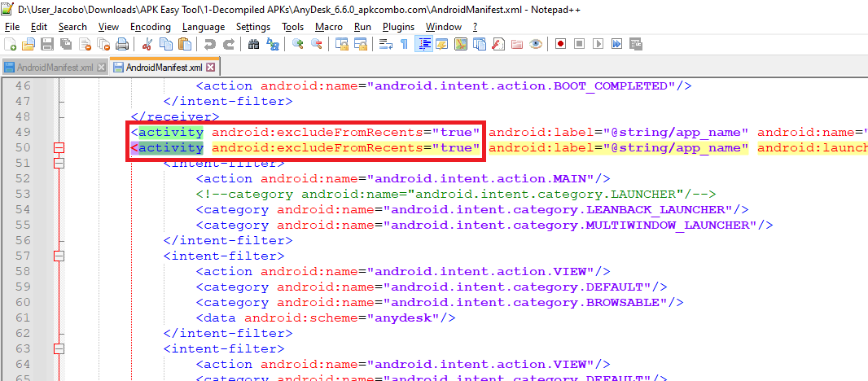The width and height of the screenshot is (868, 381).
Task: Open the Language menu
Action: point(204,27)
